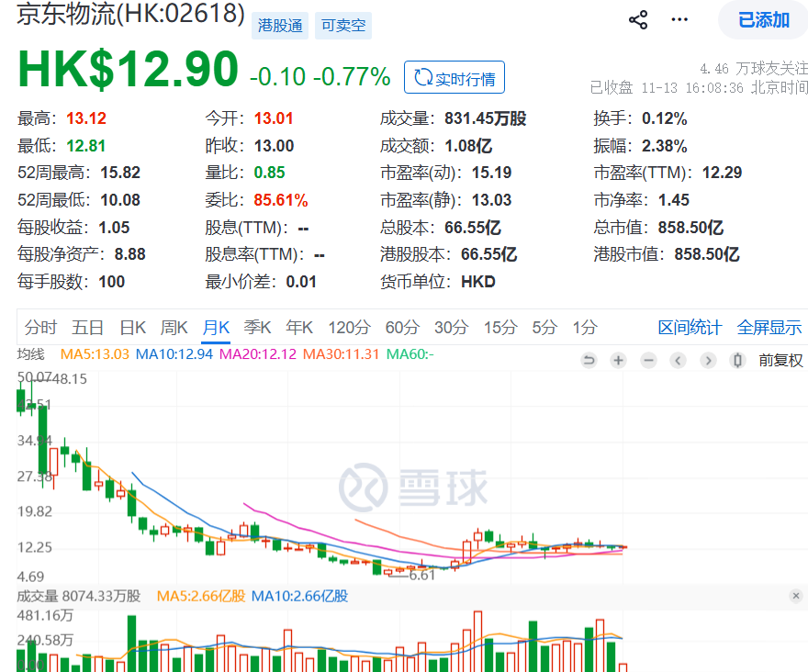Image resolution: width=808 pixels, height=672 pixels.
Task: Click the 总市值 858.50亿 value
Action: [691, 228]
